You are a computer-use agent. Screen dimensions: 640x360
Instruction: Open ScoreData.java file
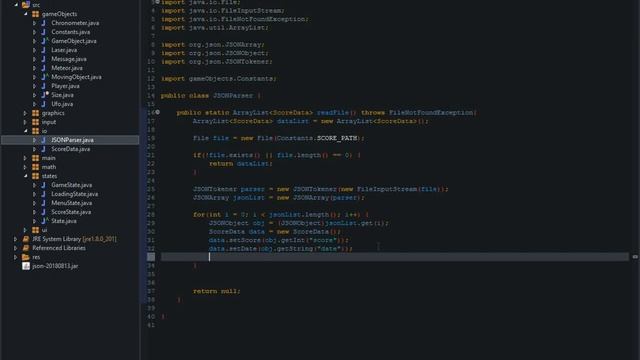71,149
